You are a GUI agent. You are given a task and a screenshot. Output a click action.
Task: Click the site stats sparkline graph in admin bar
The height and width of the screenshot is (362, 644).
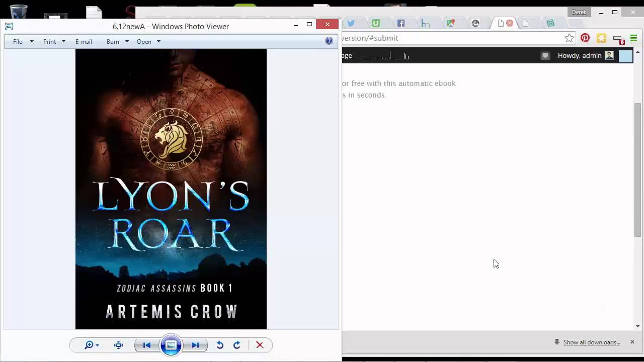pyautogui.click(x=385, y=56)
